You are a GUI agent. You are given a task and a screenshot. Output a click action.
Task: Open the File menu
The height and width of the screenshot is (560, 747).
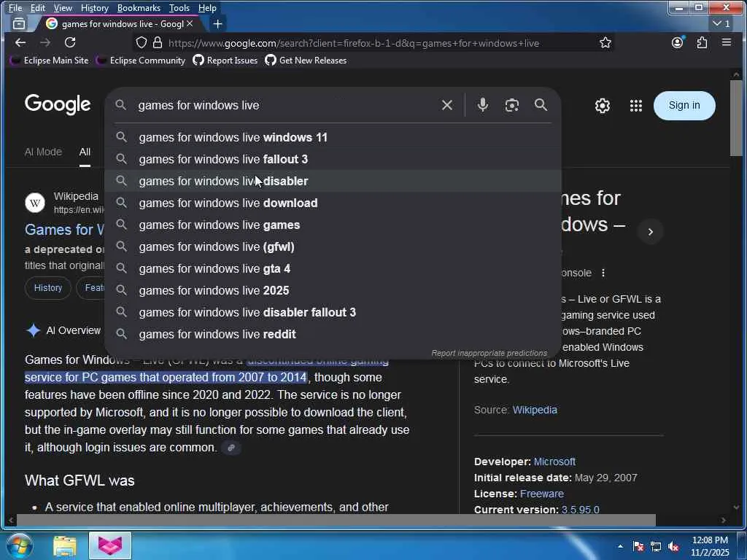[x=15, y=7]
